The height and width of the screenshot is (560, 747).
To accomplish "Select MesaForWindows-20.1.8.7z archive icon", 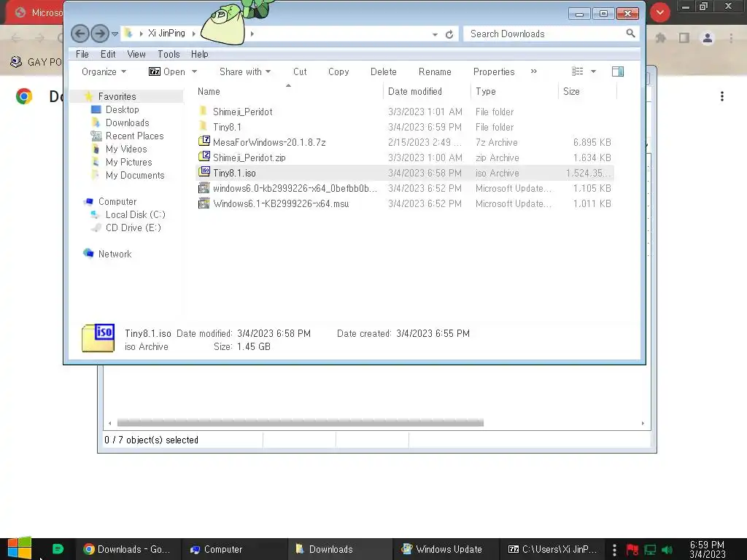I will (x=204, y=141).
